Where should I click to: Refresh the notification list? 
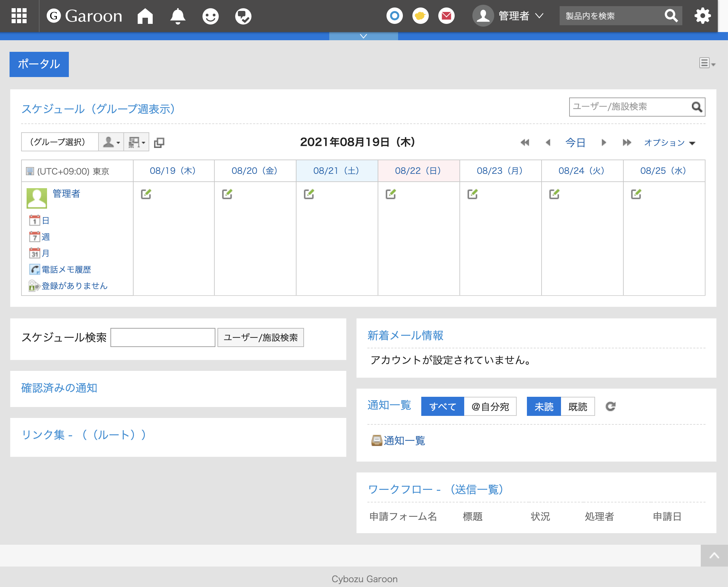pyautogui.click(x=610, y=406)
